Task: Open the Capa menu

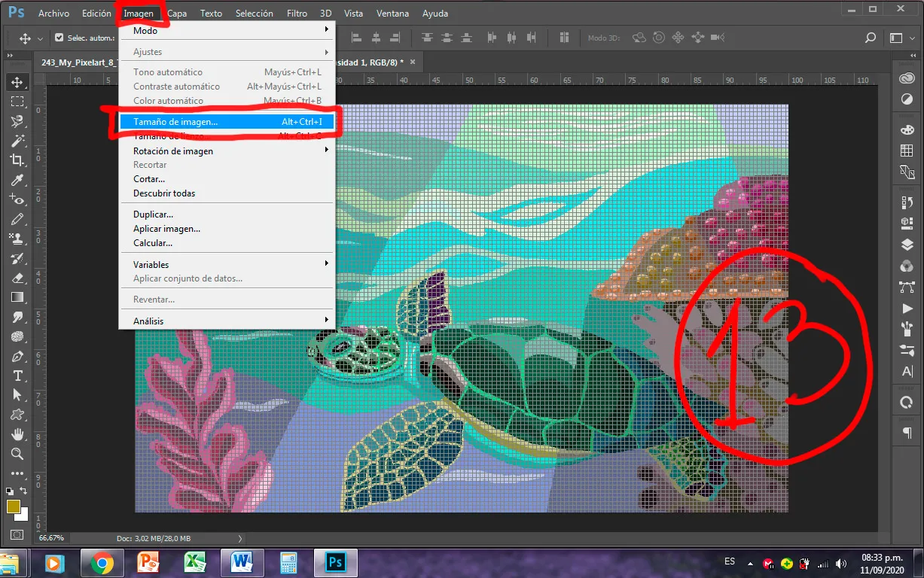Action: tap(177, 14)
